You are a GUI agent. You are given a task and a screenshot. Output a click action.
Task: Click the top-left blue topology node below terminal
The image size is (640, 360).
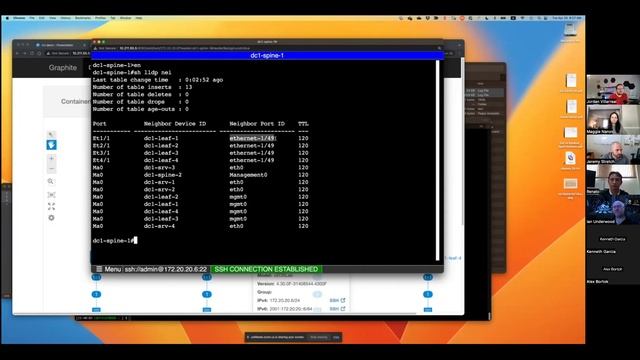click(96, 277)
